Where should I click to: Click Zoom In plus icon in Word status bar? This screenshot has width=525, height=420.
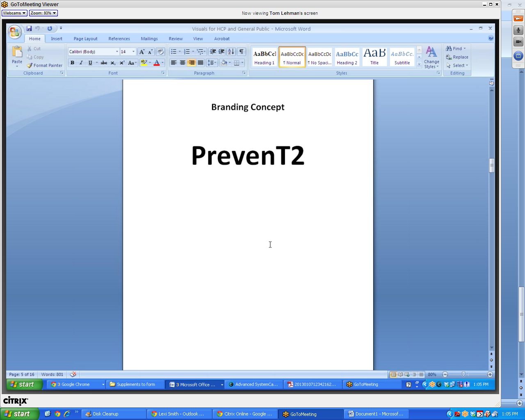(x=490, y=374)
